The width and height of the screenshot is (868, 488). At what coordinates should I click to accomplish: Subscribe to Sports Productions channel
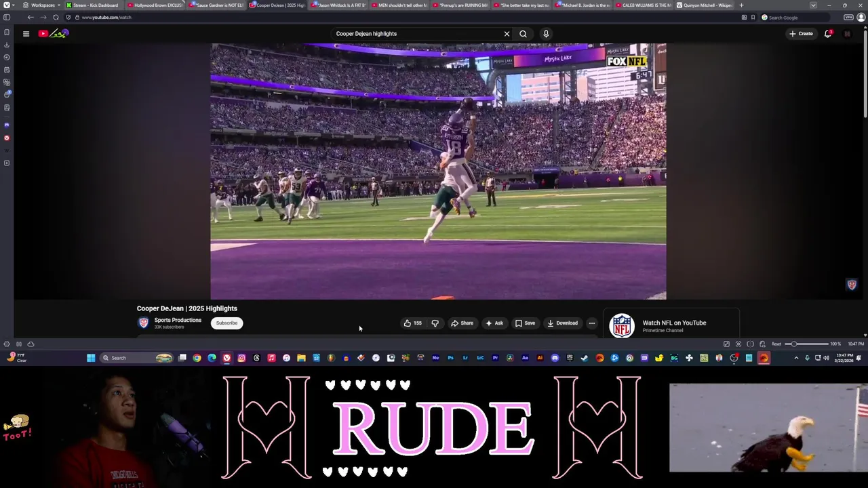point(226,323)
